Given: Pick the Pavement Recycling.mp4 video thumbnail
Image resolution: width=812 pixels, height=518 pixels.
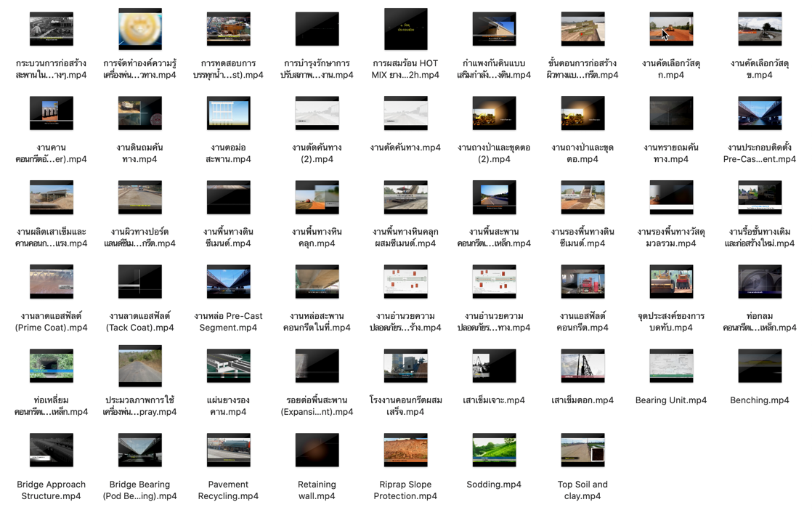Looking at the screenshot, I should coord(228,450).
